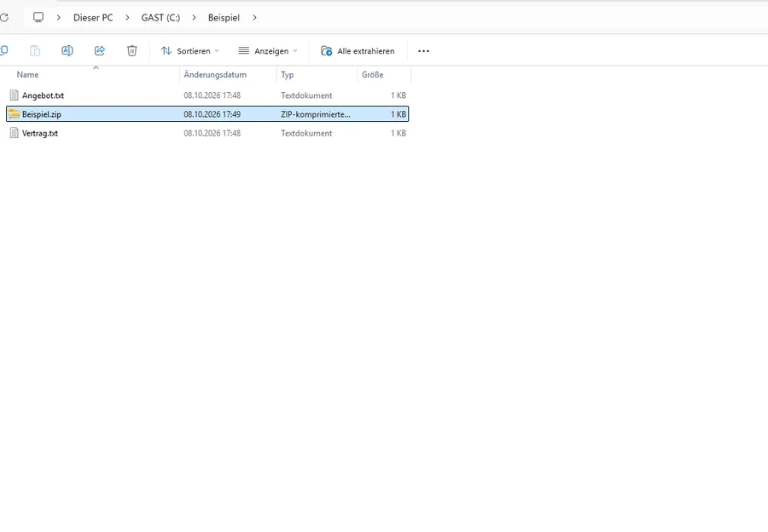Viewport: 768px width, 532px height.
Task: Open the three-dots more options menu
Action: (x=423, y=51)
